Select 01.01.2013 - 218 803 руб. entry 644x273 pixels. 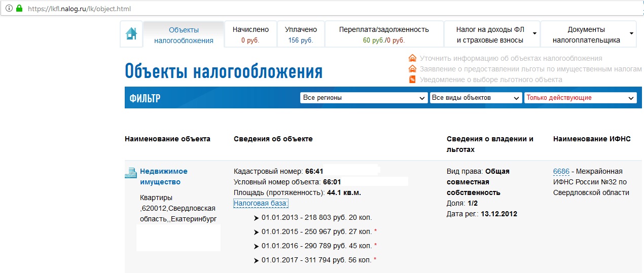pos(316,218)
